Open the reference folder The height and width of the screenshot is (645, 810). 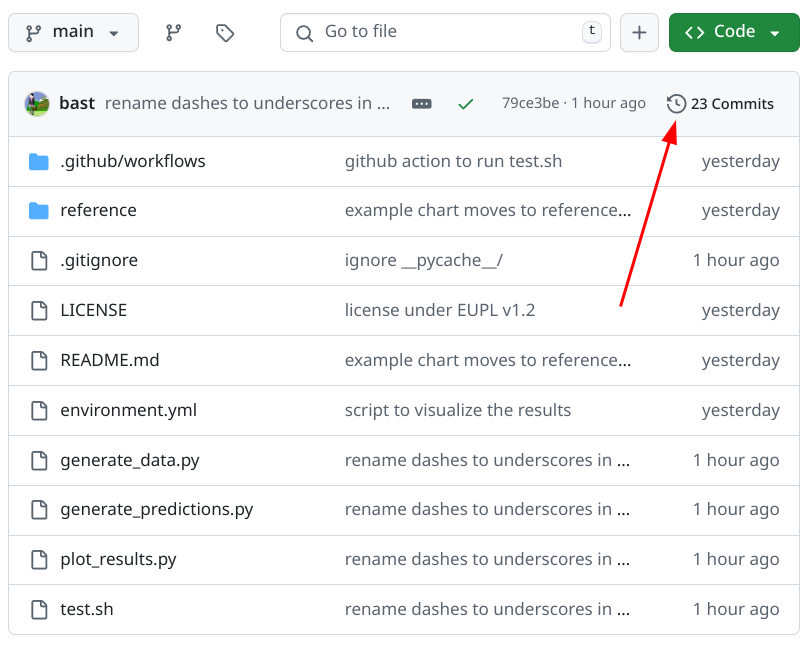pyautogui.click(x=98, y=211)
